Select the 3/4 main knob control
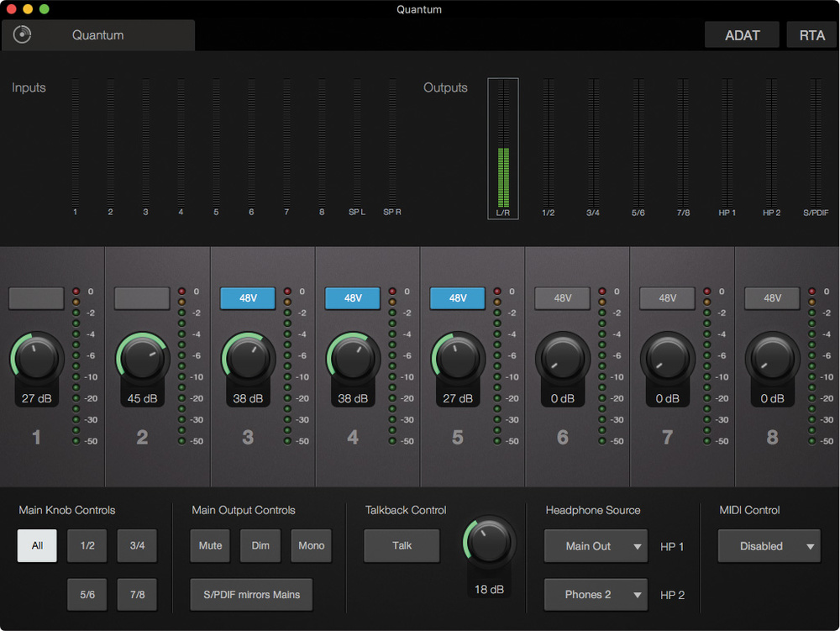The width and height of the screenshot is (840, 631). [x=137, y=546]
